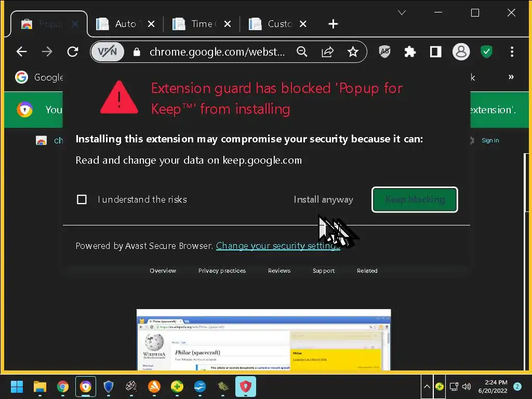Open the blue shield taskbar app

(x=108, y=387)
